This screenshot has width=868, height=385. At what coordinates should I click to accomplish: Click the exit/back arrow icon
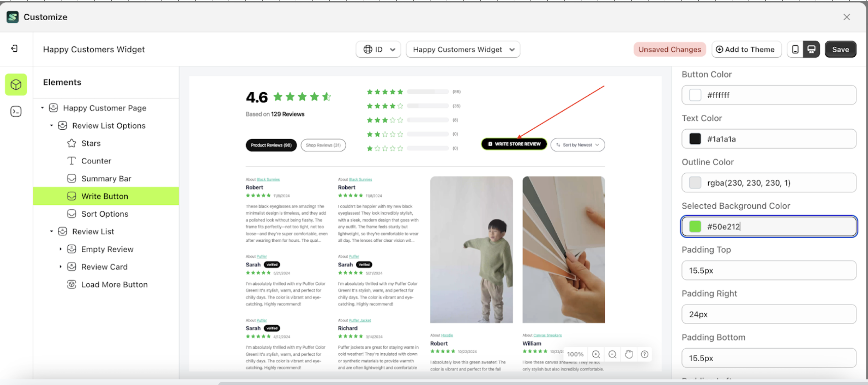click(x=14, y=49)
